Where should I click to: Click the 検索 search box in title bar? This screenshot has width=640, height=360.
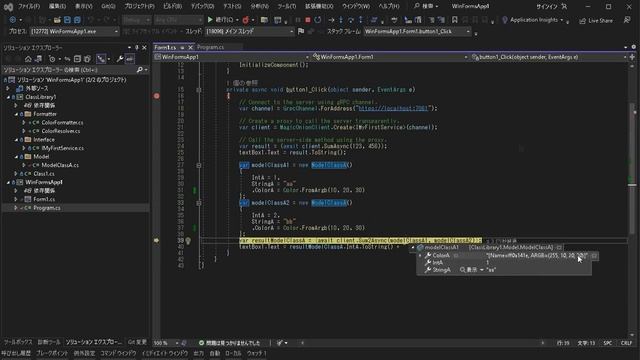426,7
